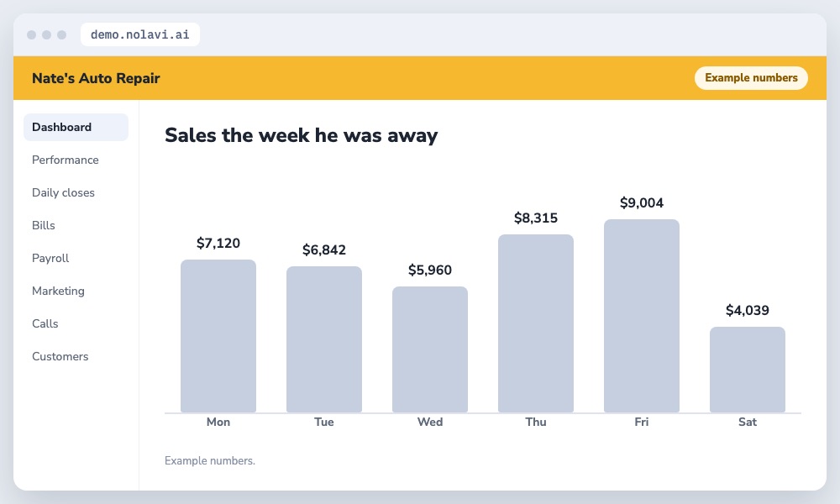This screenshot has height=504, width=840.
Task: Click the first gray window dot
Action: (x=32, y=34)
